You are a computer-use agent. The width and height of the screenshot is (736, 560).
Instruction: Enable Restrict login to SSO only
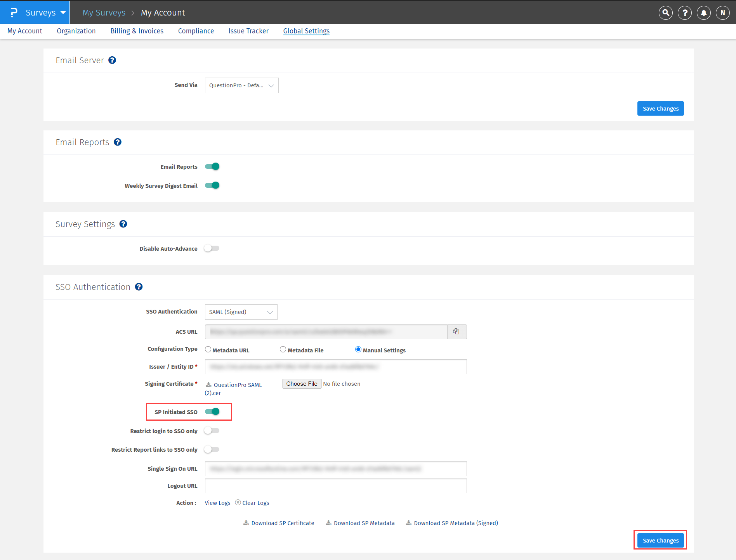point(212,431)
